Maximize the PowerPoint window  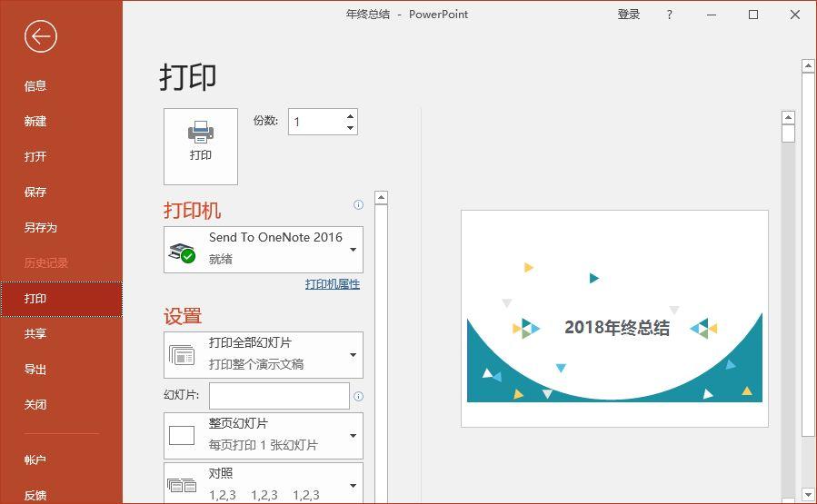coord(752,15)
